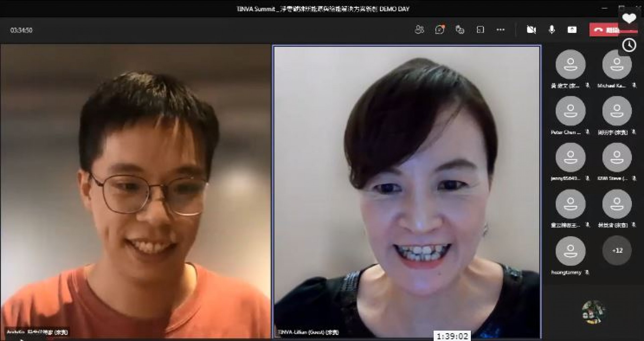Select the TINVA-Lillian video tile

[x=407, y=191]
